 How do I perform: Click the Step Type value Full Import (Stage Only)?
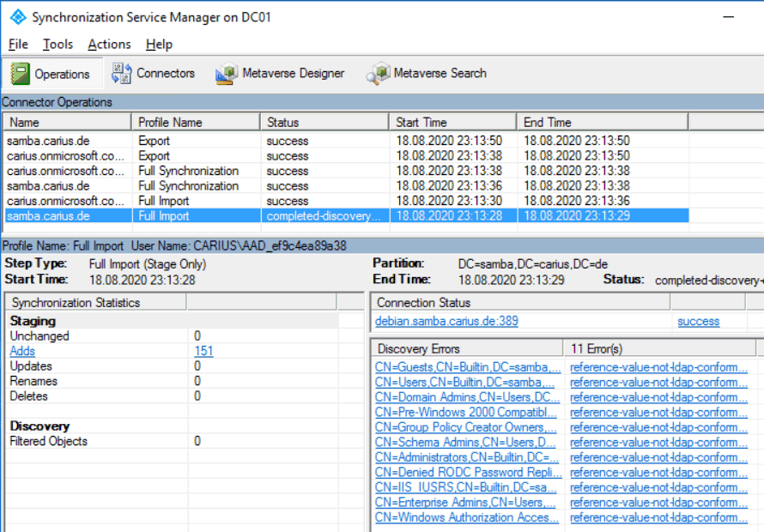[x=148, y=264]
